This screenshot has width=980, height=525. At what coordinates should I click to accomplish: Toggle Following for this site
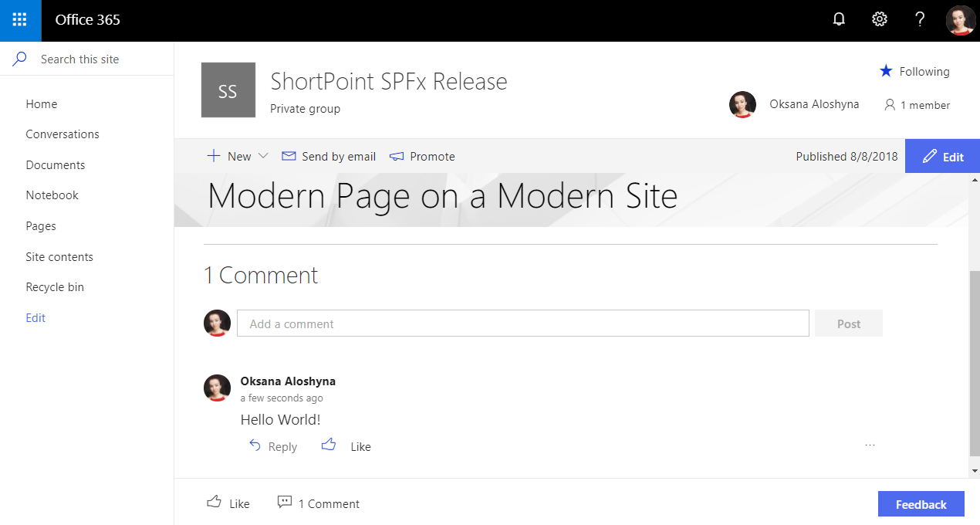914,71
